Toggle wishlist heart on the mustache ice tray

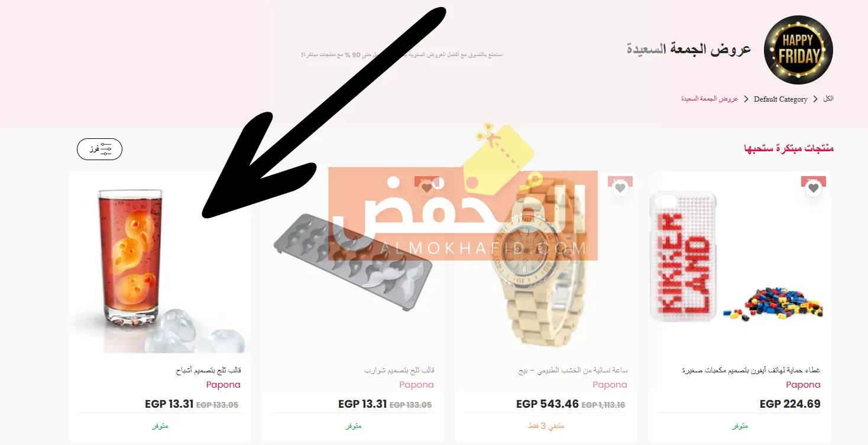tap(426, 189)
